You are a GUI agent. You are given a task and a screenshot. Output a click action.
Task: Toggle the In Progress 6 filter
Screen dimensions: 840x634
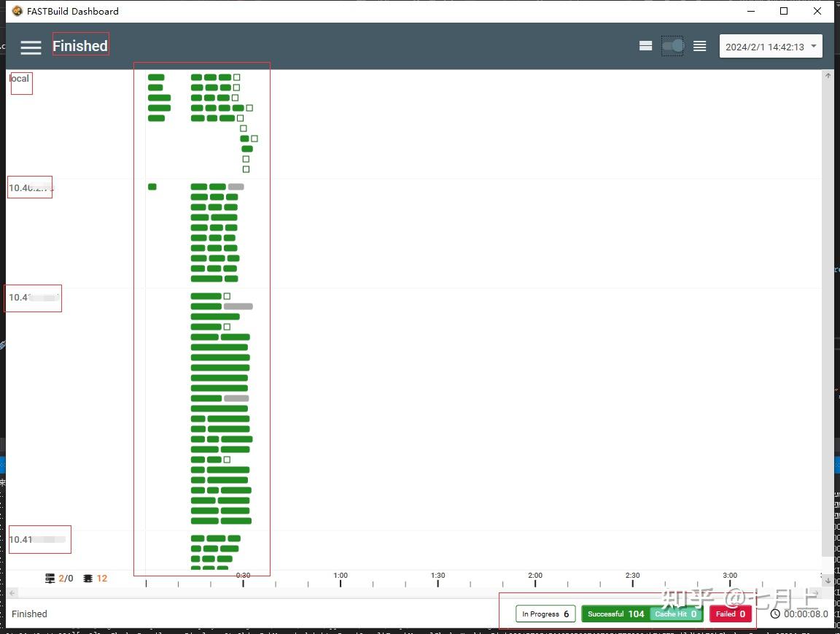tap(545, 614)
